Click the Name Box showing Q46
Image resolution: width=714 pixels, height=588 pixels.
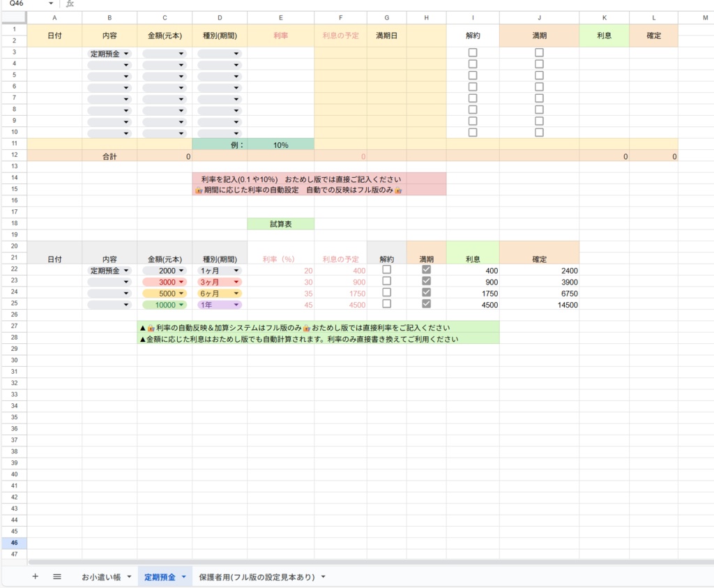17,4
